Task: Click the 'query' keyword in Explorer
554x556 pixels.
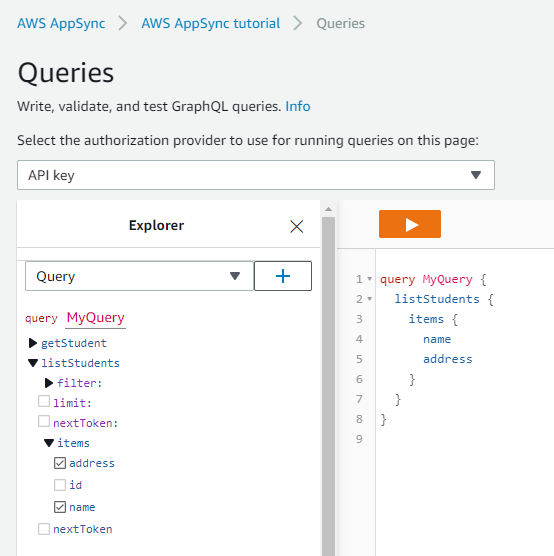Action: (x=41, y=318)
